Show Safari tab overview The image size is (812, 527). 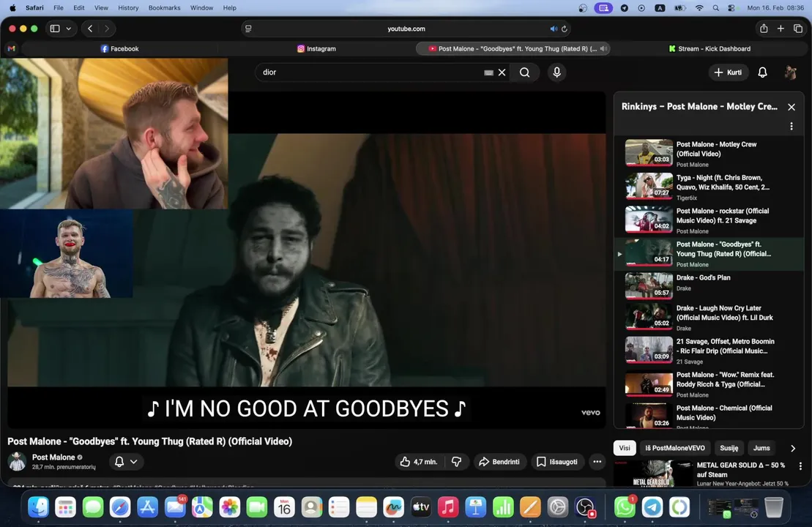point(798,29)
